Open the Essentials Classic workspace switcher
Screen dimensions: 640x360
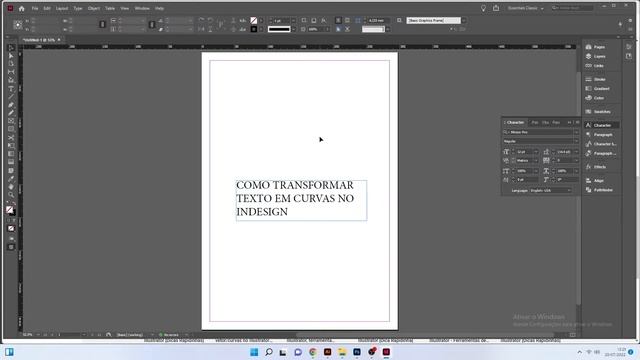coord(526,8)
